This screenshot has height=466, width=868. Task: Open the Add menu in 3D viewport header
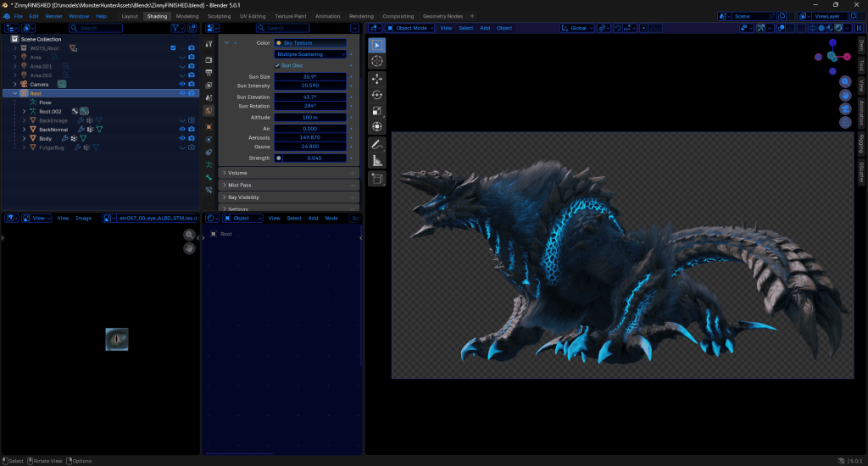point(485,28)
